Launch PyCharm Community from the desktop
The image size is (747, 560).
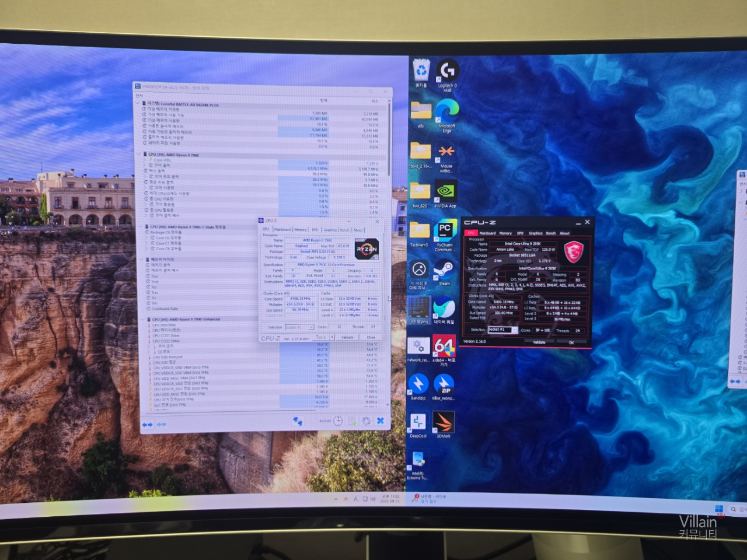coord(445,231)
